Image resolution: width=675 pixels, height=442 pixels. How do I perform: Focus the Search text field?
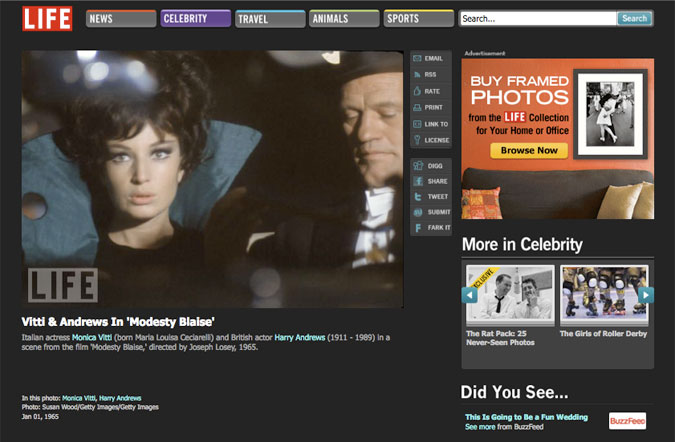tap(537, 18)
